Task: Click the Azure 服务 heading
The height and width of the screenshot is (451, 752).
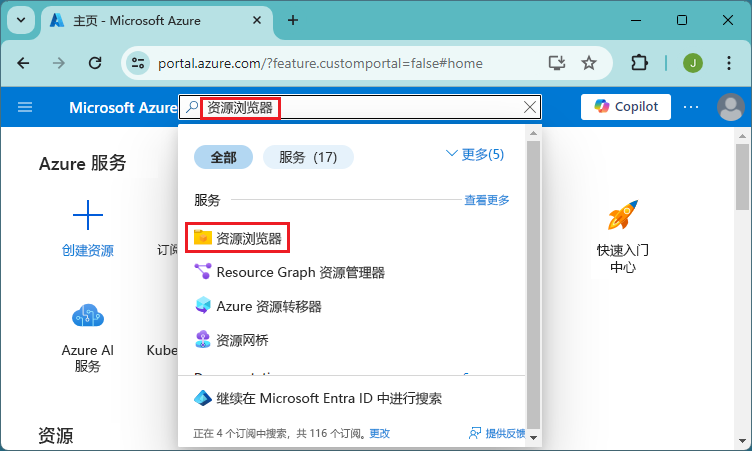Action: coord(82,164)
